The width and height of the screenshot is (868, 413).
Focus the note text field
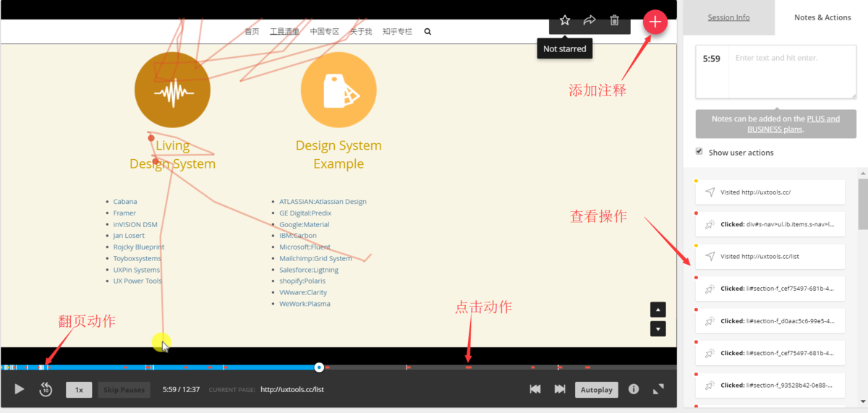click(x=792, y=72)
